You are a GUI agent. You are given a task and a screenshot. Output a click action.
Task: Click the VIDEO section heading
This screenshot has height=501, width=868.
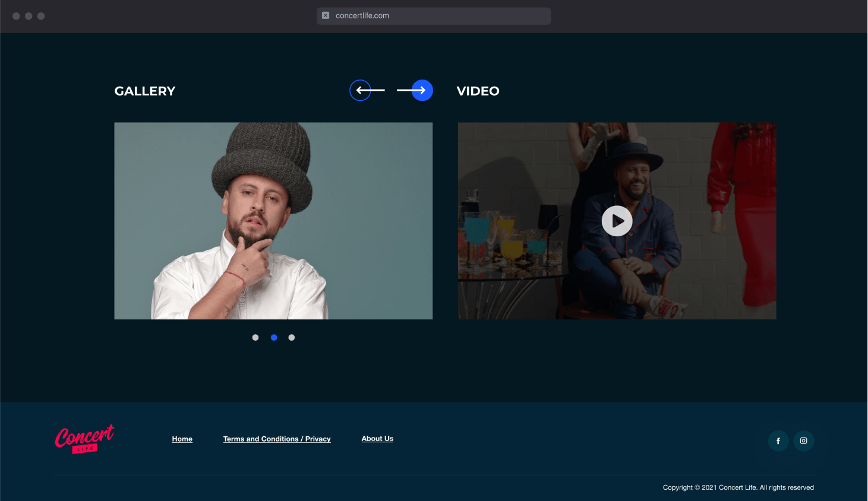478,91
